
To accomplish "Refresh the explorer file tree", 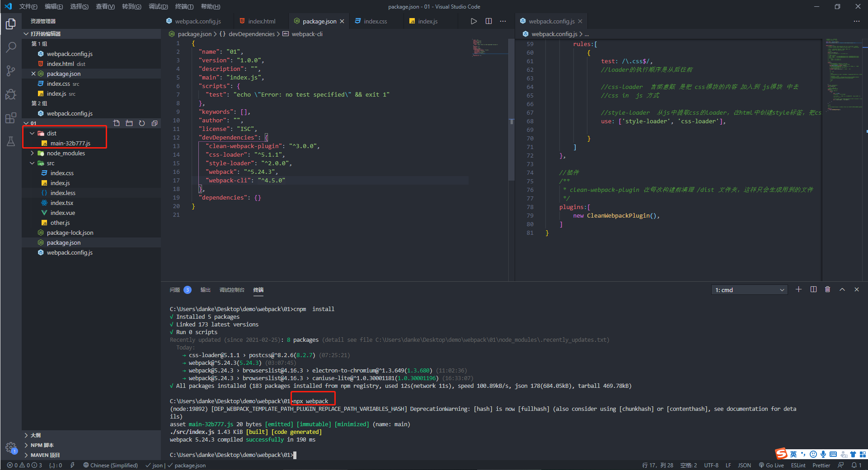I will pos(142,123).
